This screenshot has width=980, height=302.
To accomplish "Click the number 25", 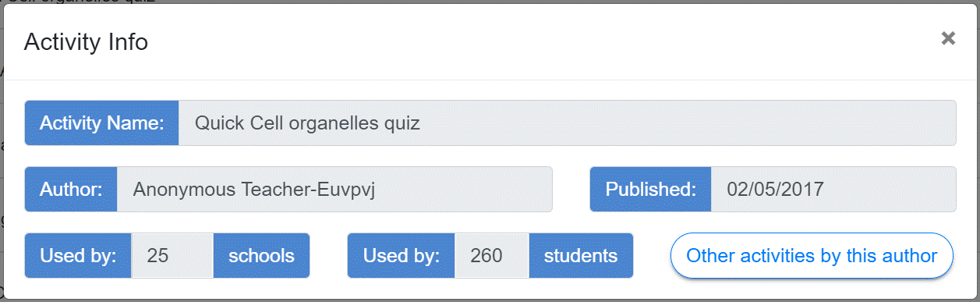I will 157,255.
